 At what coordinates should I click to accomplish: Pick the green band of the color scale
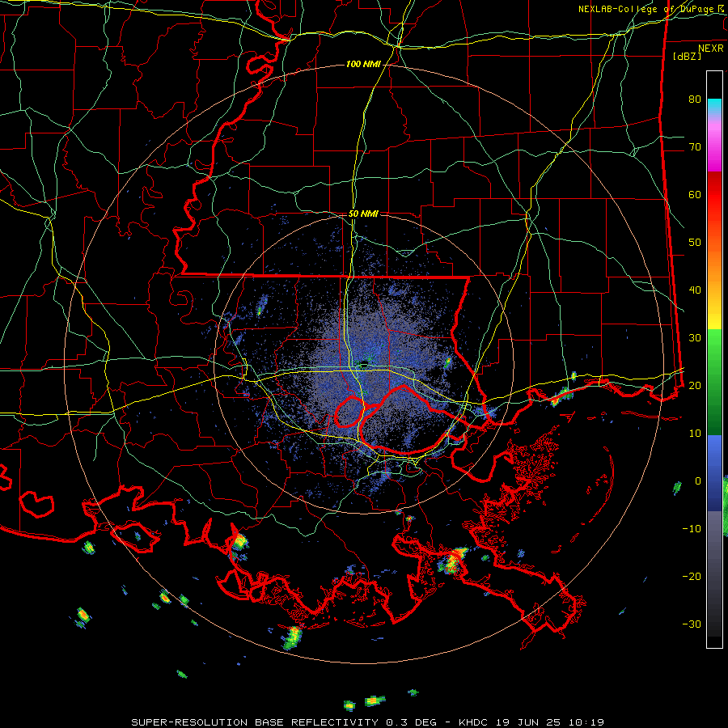714,382
